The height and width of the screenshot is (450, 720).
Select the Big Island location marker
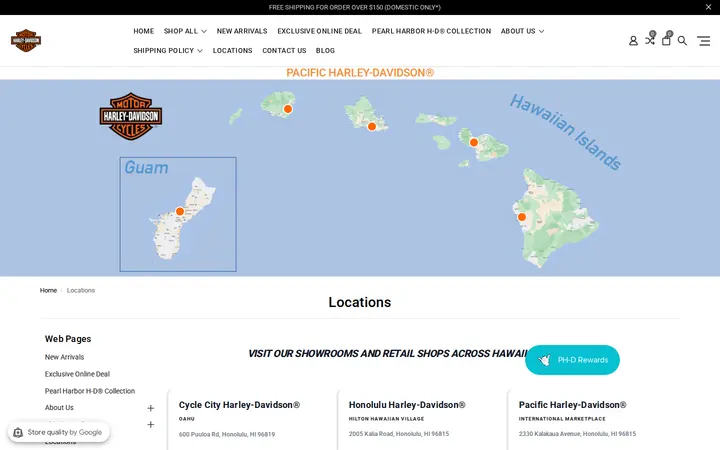[x=522, y=217]
